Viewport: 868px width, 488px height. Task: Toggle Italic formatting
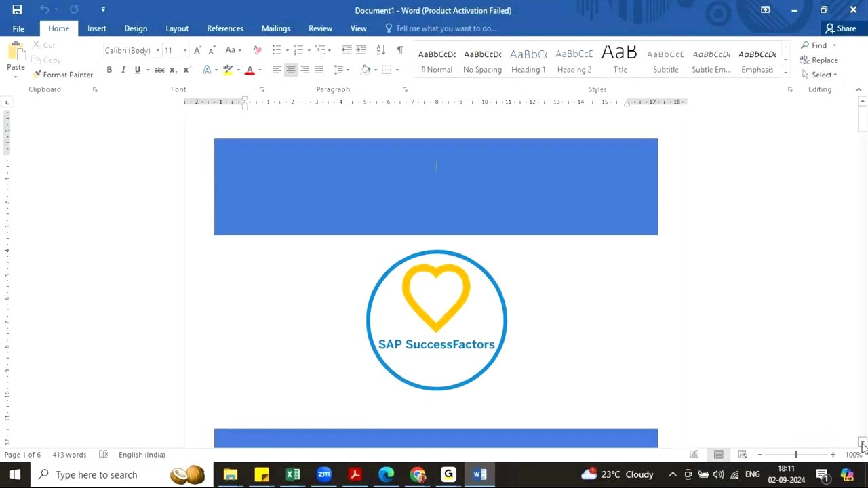pyautogui.click(x=123, y=70)
